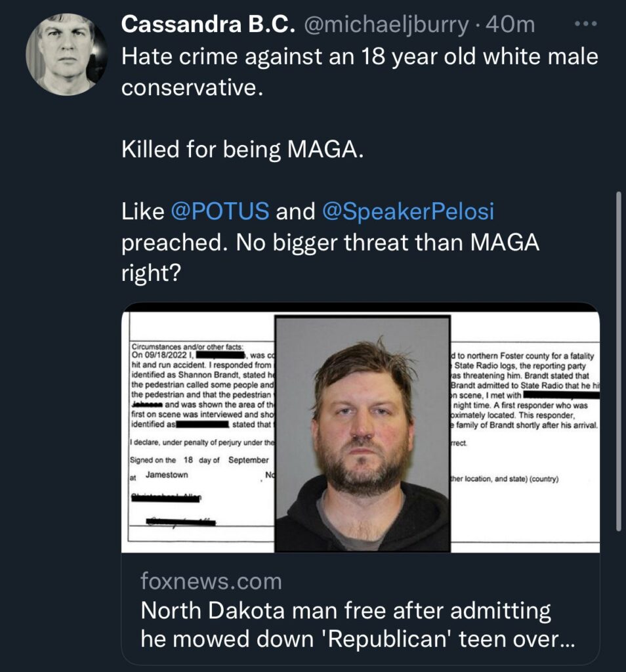Open the @SpeakerPelosi mention
This screenshot has width=626, height=672.
point(408,211)
